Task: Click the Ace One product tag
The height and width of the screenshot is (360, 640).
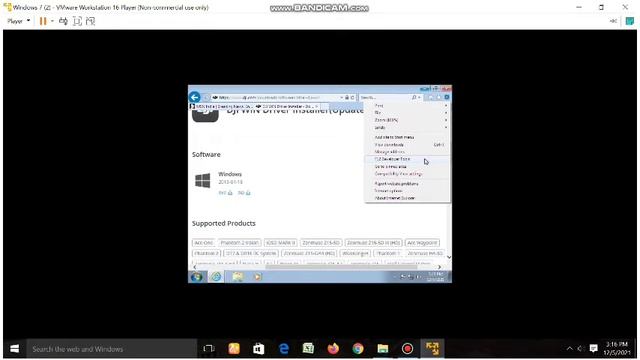Action: (203, 243)
